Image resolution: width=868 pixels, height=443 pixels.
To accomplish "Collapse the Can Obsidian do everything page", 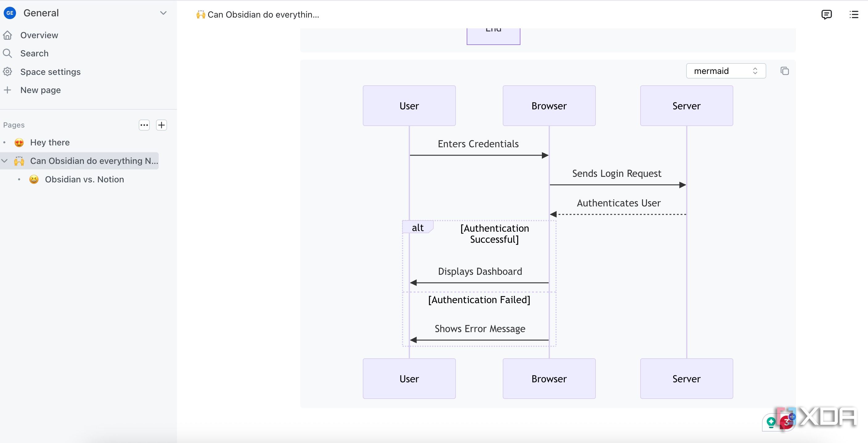I will pos(5,161).
